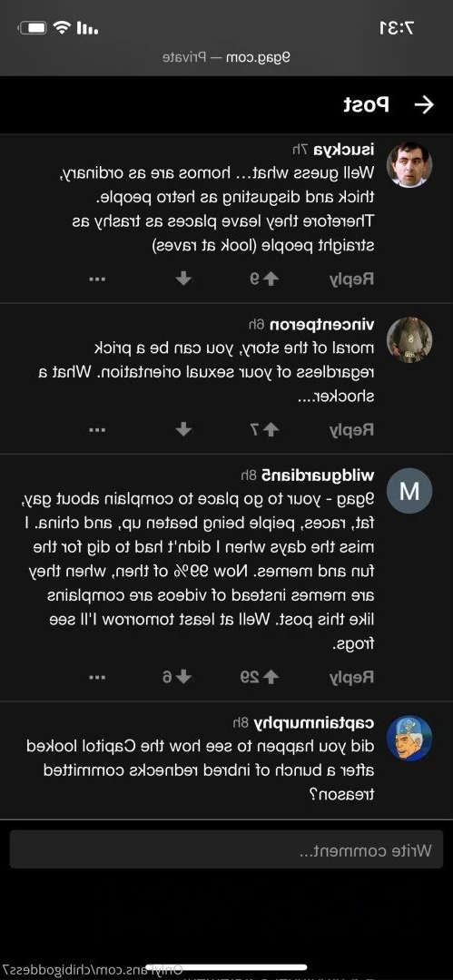Open wildguardian5's letter M avatar
Image resolution: width=453 pixels, height=980 pixels.
point(409,491)
